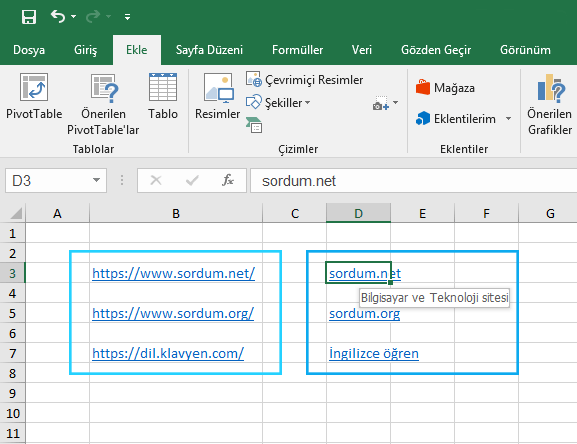
Task: Select the Ekle ribbon tab
Action: click(x=137, y=50)
